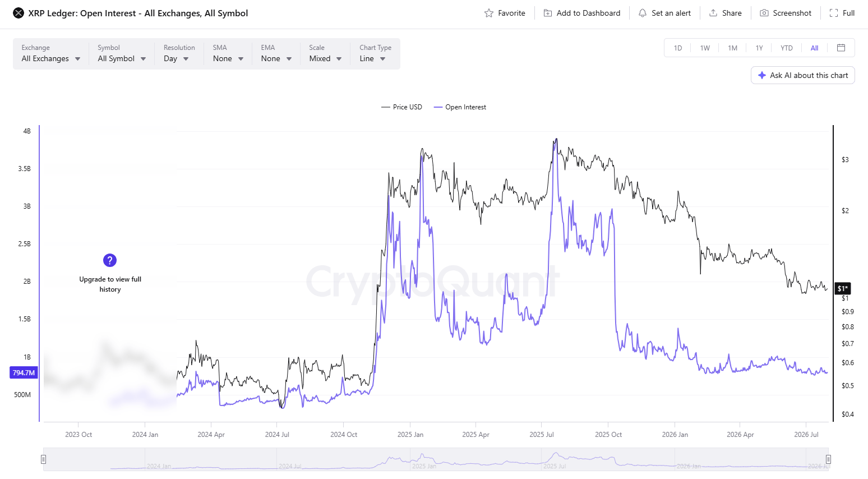This screenshot has width=868, height=479.
Task: Click Upgrade to view full history
Action: (x=110, y=284)
